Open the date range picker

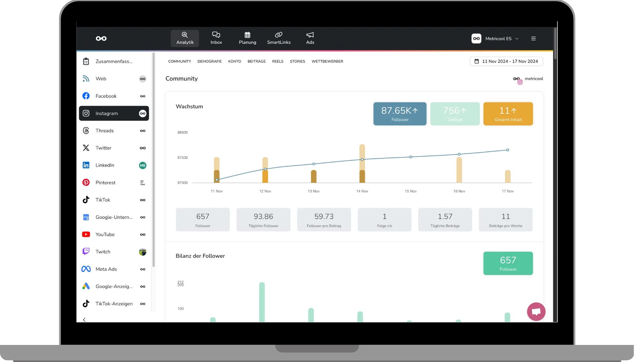506,61
